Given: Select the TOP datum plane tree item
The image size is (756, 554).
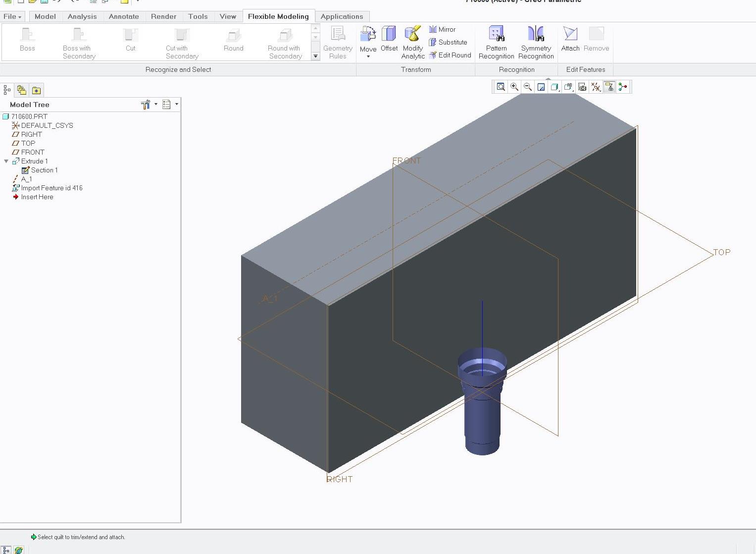Looking at the screenshot, I should (28, 143).
